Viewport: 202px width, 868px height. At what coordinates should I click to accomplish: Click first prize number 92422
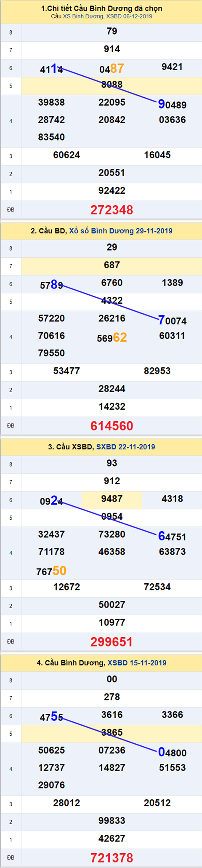point(112,190)
